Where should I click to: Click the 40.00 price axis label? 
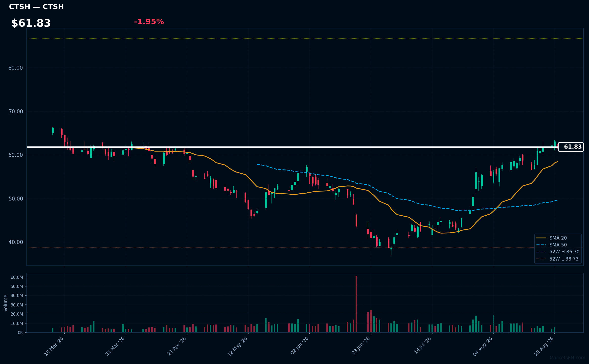[16, 242]
